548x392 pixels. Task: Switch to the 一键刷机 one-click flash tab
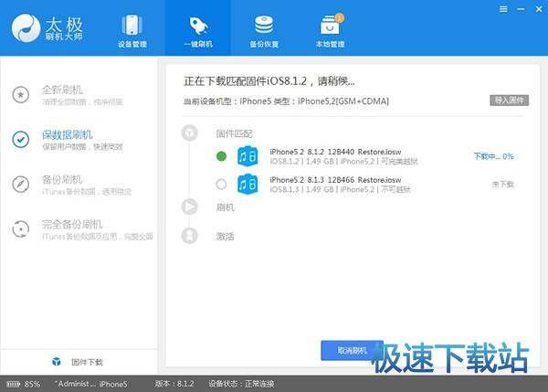pyautogui.click(x=198, y=28)
